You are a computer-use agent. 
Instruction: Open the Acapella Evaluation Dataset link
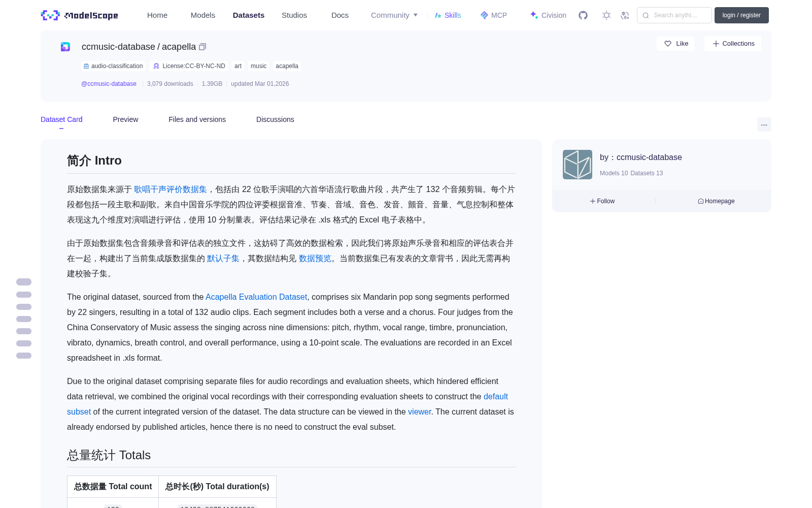point(256,297)
